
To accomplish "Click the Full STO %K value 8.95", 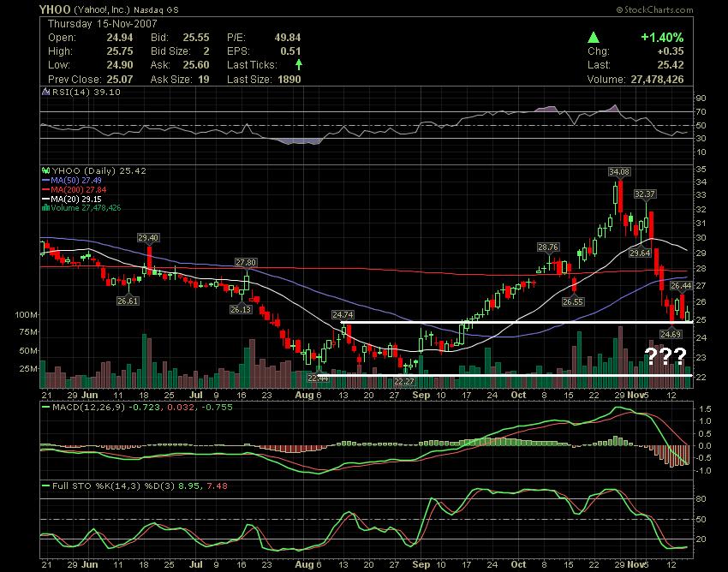I will pos(188,486).
